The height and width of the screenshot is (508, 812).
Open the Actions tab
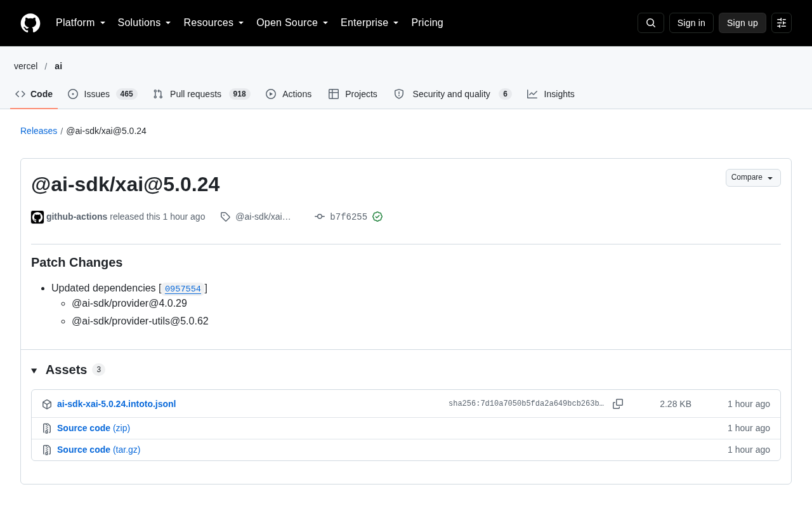tap(289, 94)
